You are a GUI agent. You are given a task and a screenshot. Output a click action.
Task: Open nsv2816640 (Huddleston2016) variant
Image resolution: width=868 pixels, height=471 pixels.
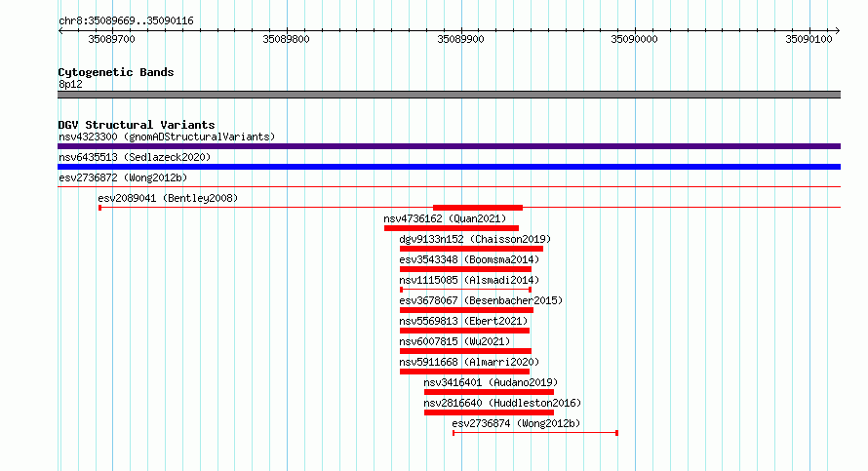[502, 403]
